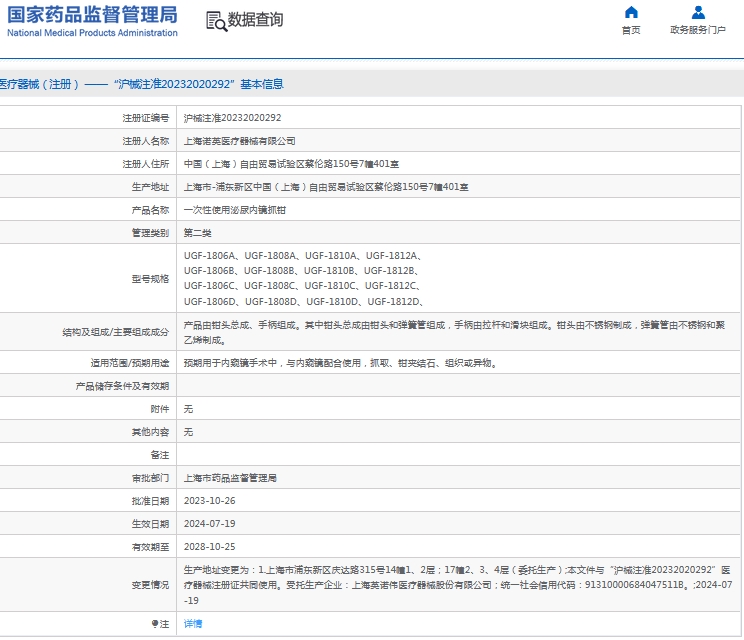The width and height of the screenshot is (744, 640).
Task: Click model number UGF-1810C
Action: tap(330, 286)
